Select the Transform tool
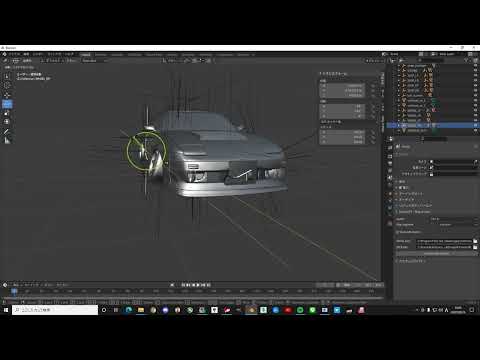This screenshot has width=480, height=360. pos(7,122)
